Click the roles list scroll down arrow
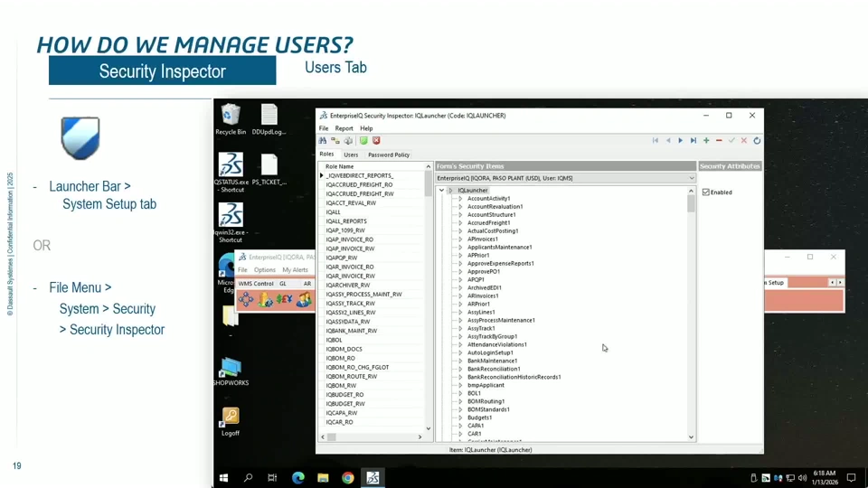The image size is (868, 488). (428, 428)
